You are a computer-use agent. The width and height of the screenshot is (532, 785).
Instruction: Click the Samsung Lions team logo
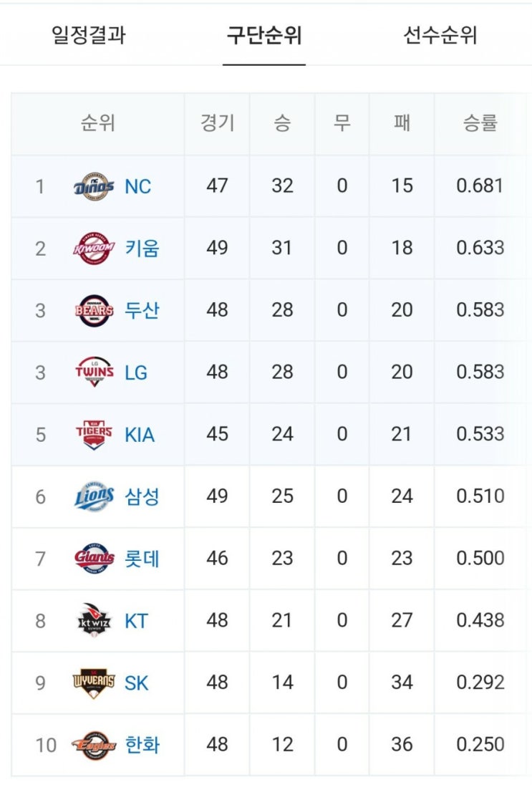tap(94, 496)
